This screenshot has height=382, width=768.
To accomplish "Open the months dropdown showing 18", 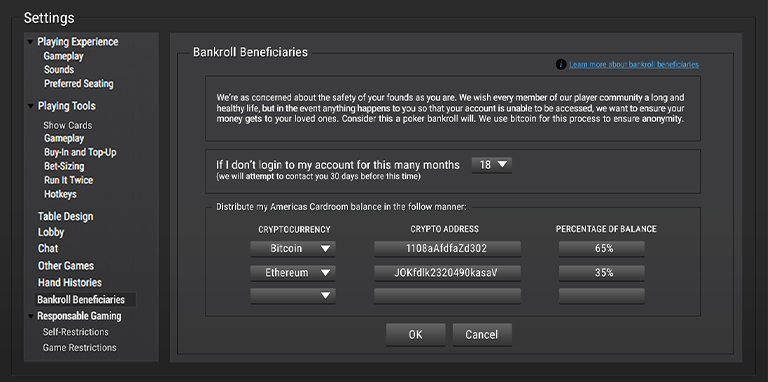I will 492,165.
